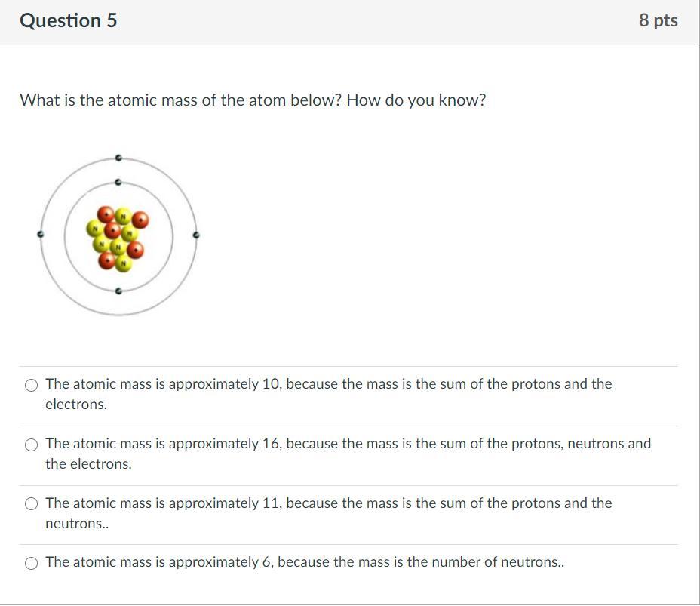
Task: Click the top-left red proton in nucleus
Action: point(107,215)
